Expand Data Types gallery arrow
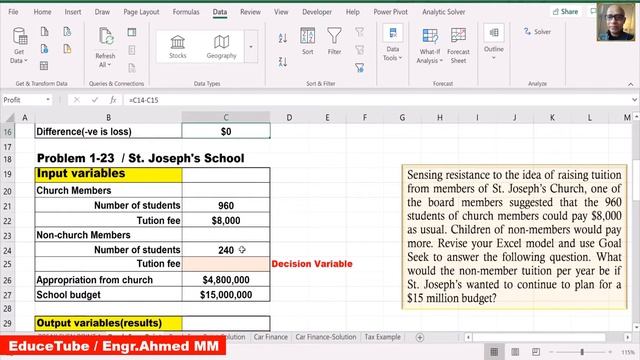 click(251, 47)
